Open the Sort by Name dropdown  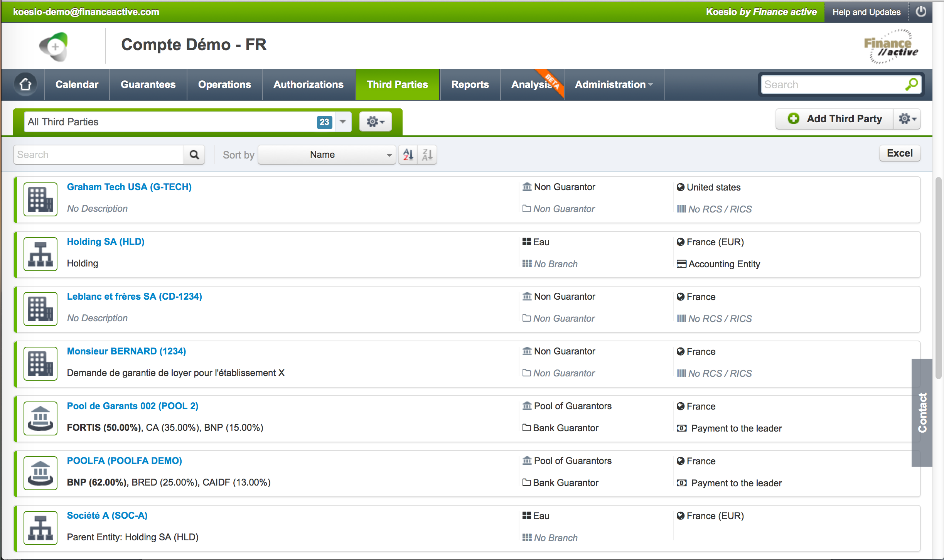click(327, 155)
